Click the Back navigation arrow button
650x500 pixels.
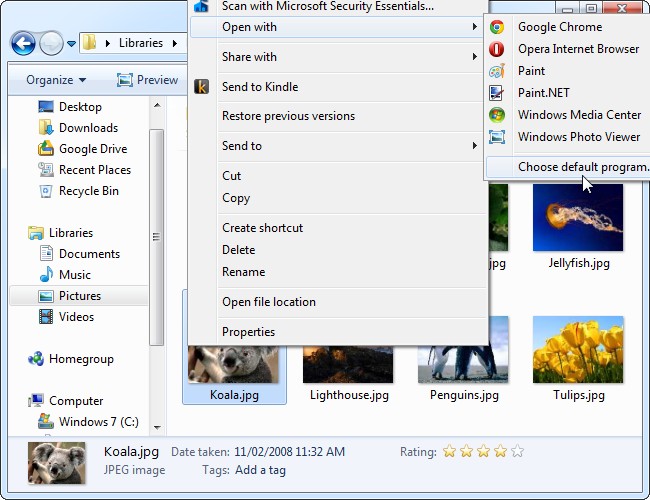[23, 43]
